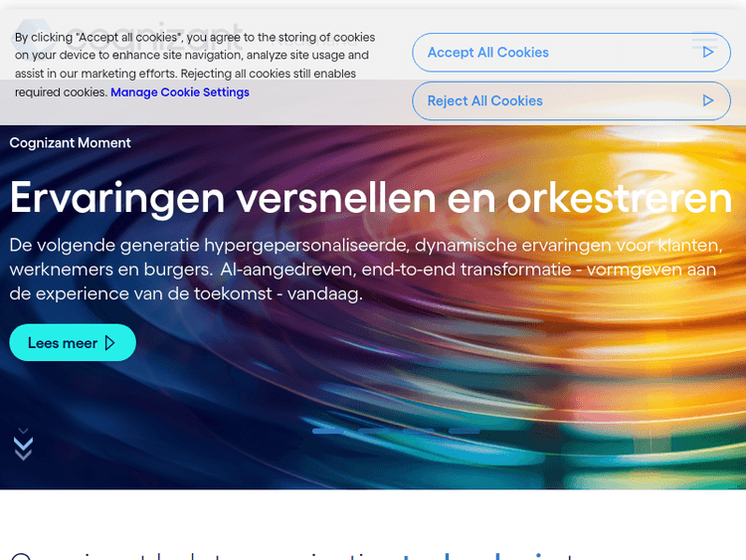
Task: Click the arrow icon in Reject All Cookies
Action: point(708,100)
